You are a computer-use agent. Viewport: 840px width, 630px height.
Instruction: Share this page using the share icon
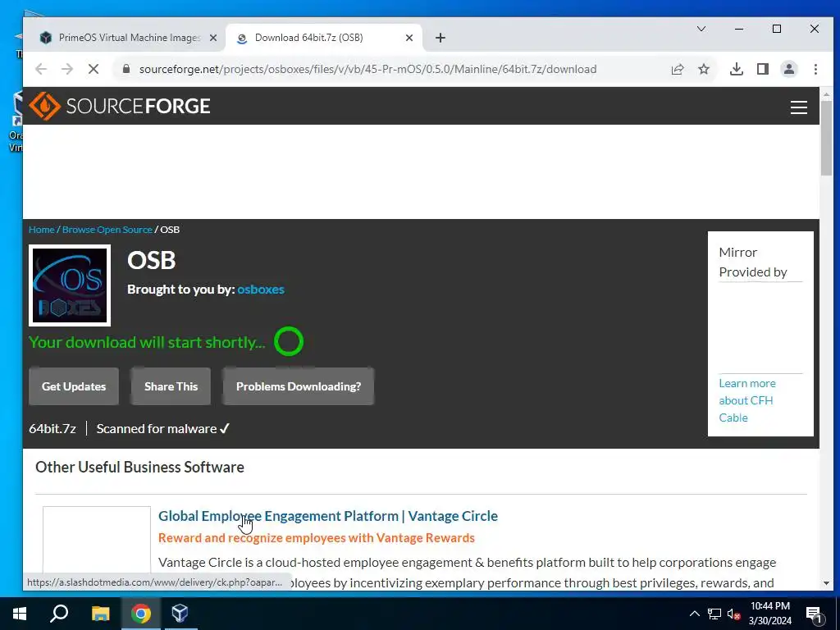pyautogui.click(x=678, y=69)
